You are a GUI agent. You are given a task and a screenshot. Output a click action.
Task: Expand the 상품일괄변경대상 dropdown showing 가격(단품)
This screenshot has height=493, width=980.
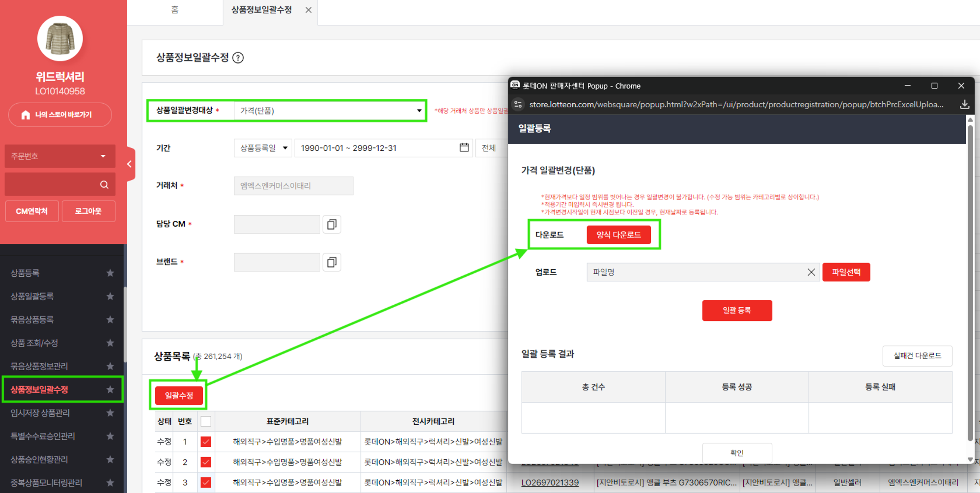[329, 111]
